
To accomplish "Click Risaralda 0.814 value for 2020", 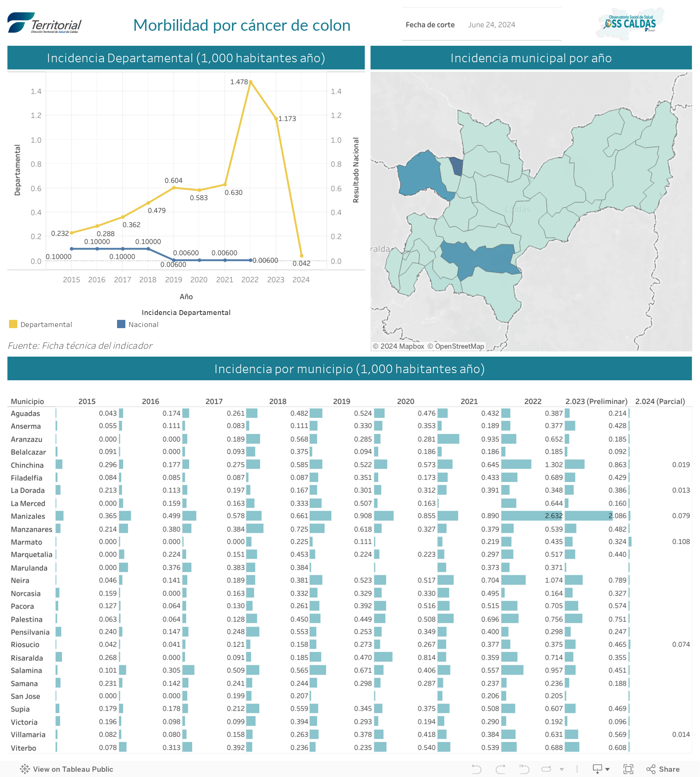I will click(427, 657).
